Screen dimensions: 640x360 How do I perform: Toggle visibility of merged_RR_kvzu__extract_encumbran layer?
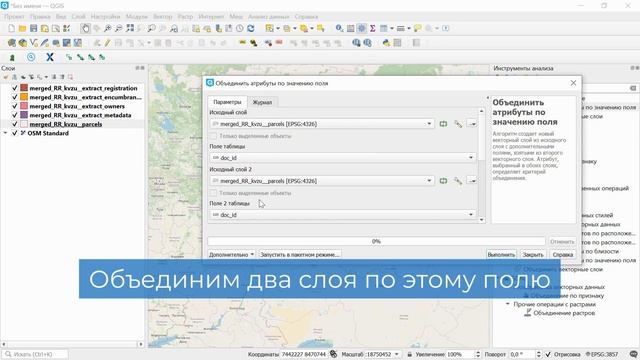[15, 97]
